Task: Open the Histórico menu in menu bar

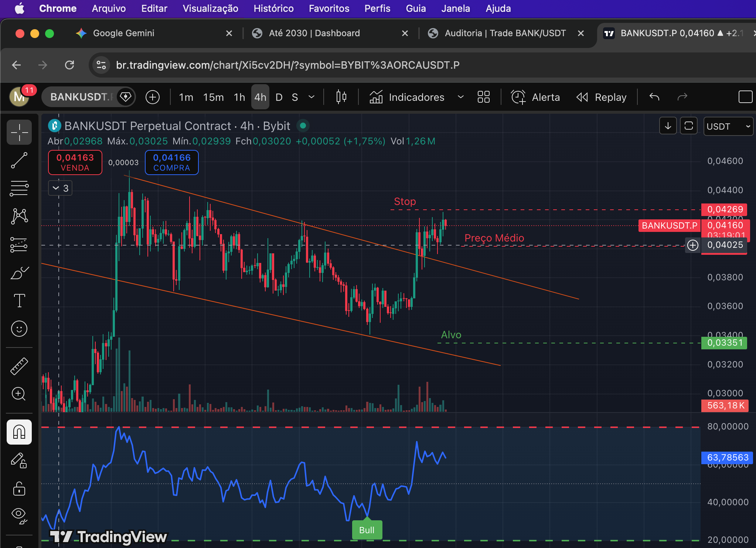Action: coord(273,8)
